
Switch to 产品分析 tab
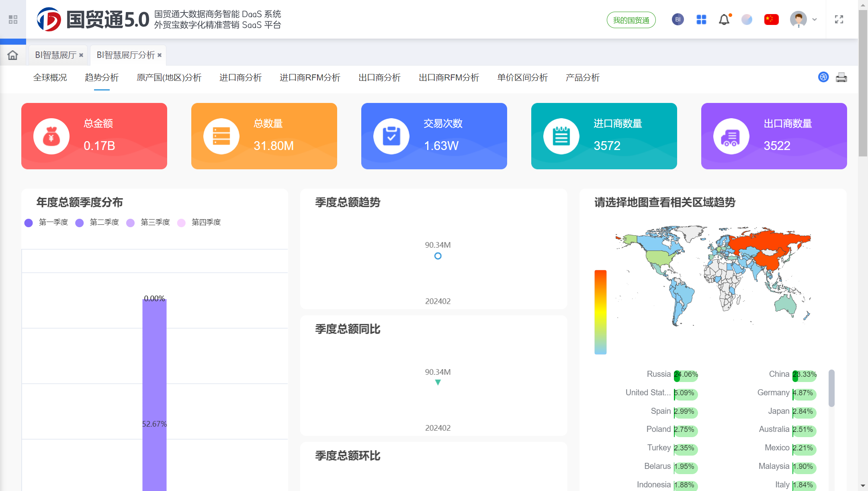[x=582, y=78]
